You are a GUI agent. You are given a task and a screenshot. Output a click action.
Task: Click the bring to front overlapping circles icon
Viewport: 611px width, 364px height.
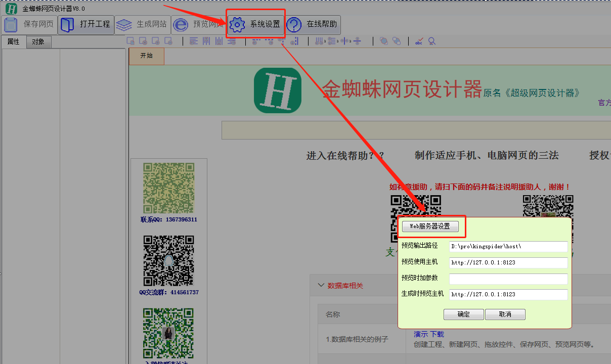pyautogui.click(x=384, y=41)
